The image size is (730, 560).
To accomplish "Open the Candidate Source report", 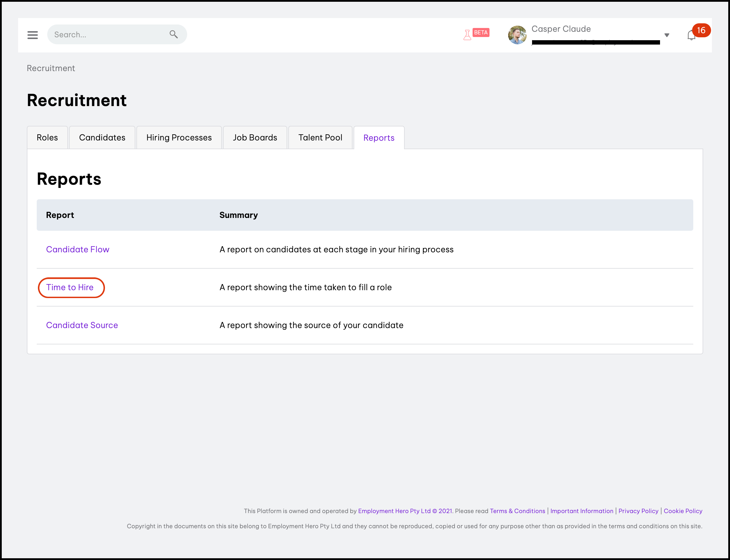I will (x=82, y=325).
